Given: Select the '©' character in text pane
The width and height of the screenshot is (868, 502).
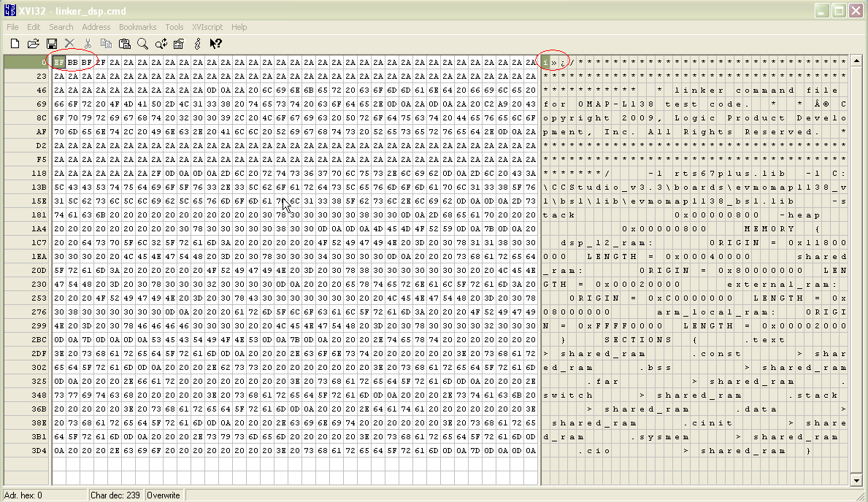Looking at the screenshot, I should (x=826, y=104).
